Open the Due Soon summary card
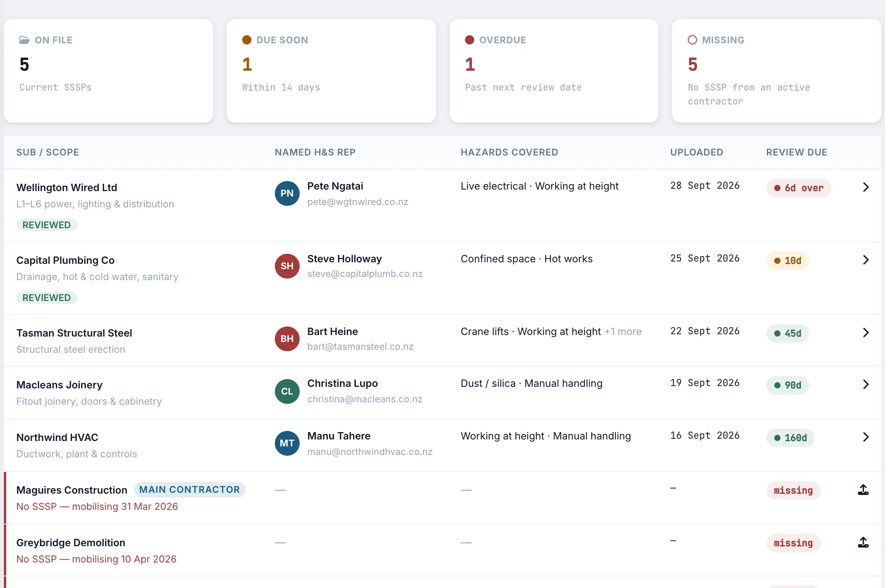This screenshot has width=885, height=588. click(331, 71)
